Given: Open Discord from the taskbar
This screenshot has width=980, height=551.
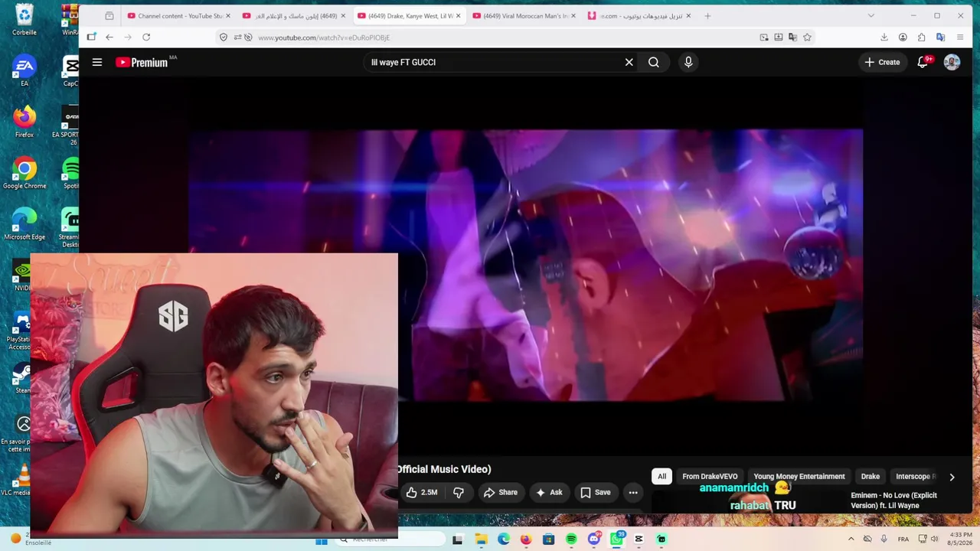Looking at the screenshot, I should [594, 540].
